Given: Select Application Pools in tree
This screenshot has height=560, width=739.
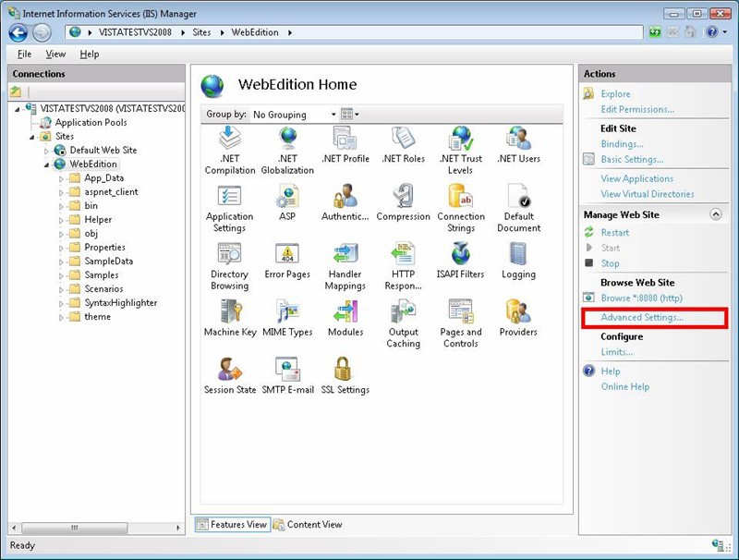Looking at the screenshot, I should [91, 123].
